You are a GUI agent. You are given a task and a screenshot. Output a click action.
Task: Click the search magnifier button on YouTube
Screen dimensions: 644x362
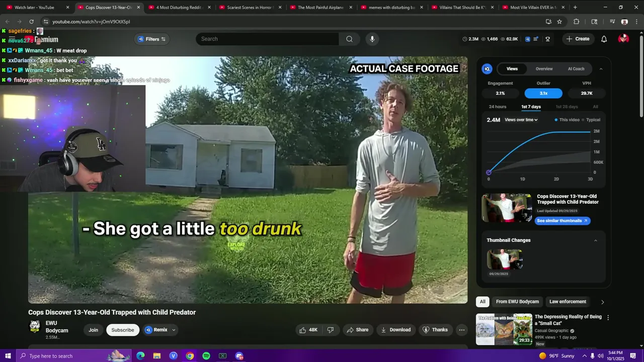[349, 39]
